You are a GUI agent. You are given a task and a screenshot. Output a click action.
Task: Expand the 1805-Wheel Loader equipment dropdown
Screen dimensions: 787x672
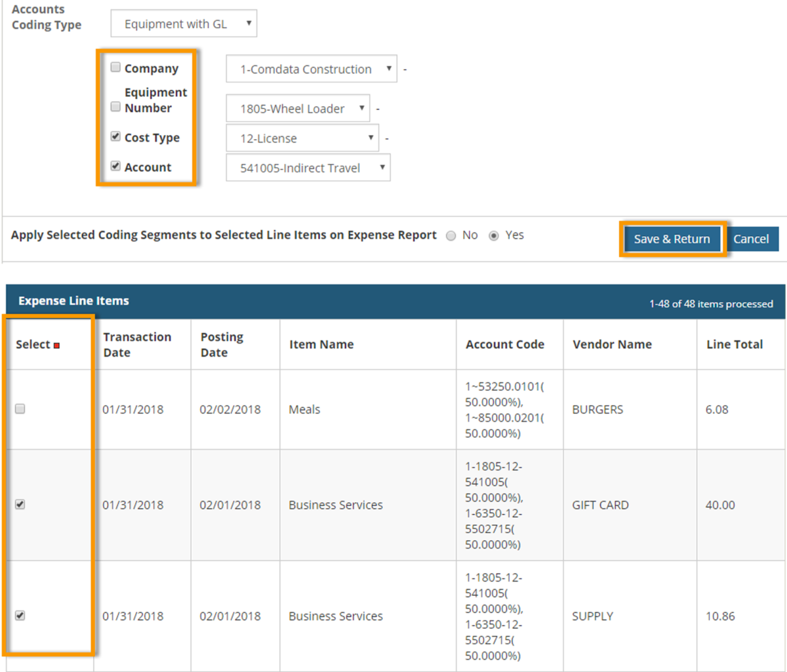[298, 108]
